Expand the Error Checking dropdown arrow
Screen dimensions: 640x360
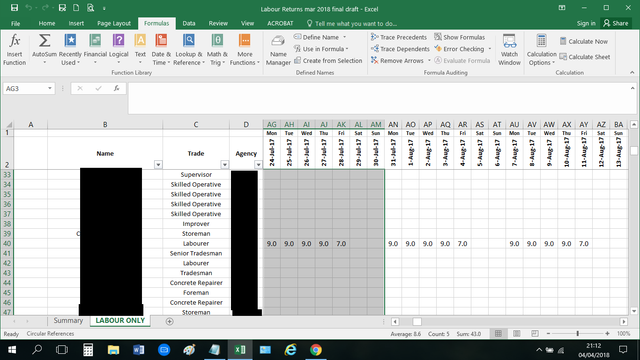489,49
